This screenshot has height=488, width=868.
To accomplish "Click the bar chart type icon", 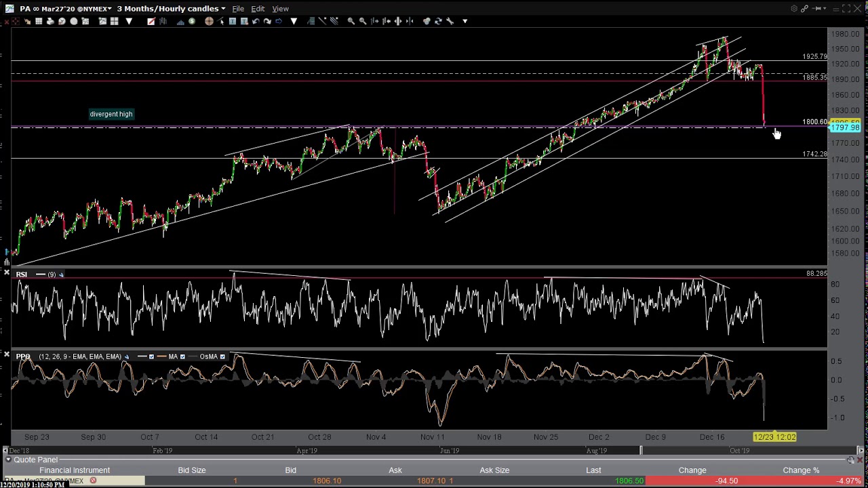I will (x=163, y=21).
